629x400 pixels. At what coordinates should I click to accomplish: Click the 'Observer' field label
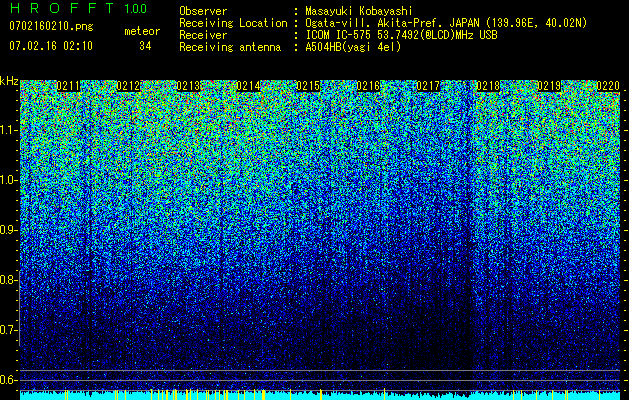click(203, 11)
